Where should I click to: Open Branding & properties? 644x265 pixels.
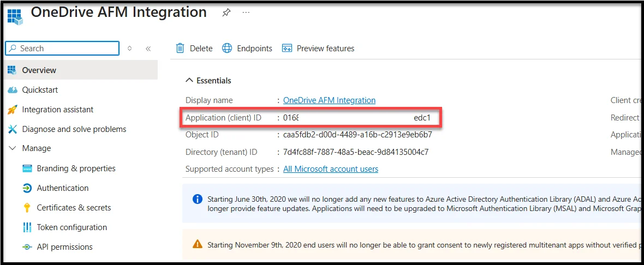pyautogui.click(x=76, y=168)
